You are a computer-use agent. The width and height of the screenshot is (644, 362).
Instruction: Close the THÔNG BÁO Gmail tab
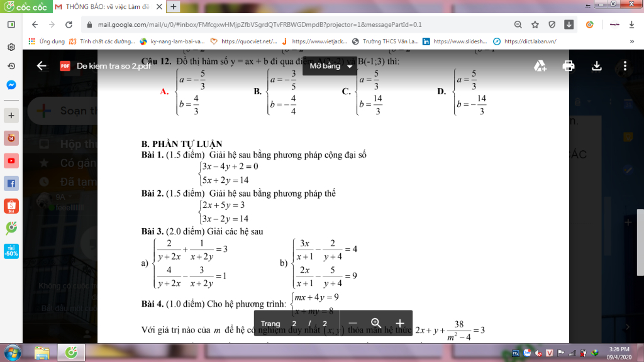159,6
